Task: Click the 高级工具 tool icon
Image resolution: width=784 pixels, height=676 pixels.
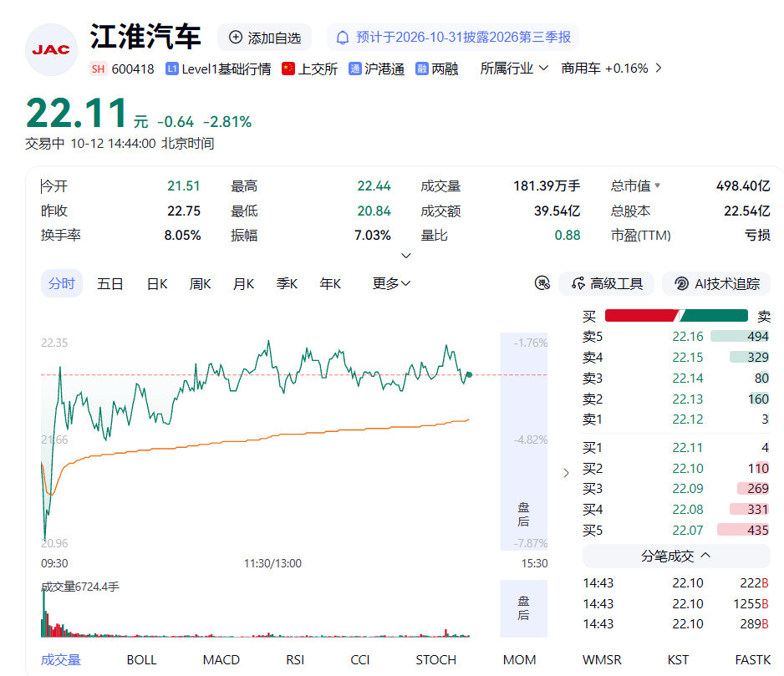Action: coord(578,283)
